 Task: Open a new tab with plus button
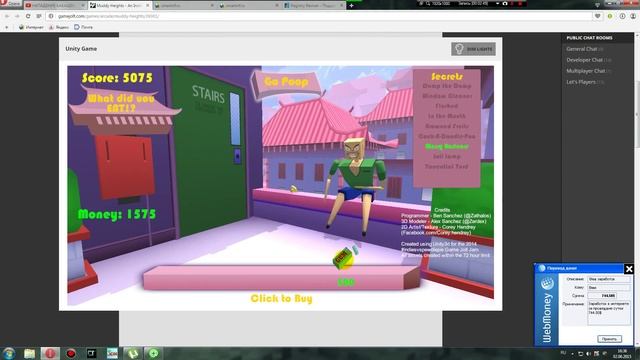click(351, 5)
